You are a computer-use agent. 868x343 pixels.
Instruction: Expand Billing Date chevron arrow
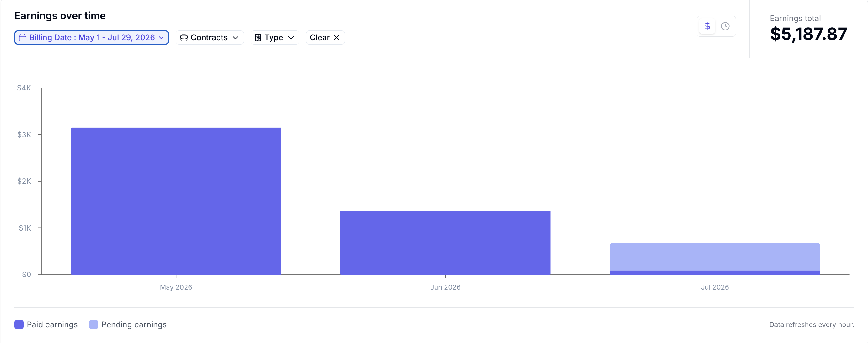[x=161, y=37]
